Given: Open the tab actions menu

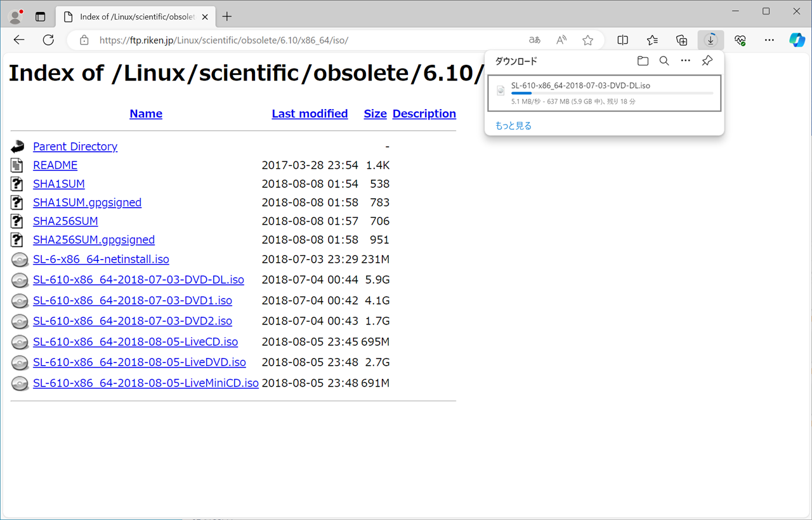Looking at the screenshot, I should [40, 17].
